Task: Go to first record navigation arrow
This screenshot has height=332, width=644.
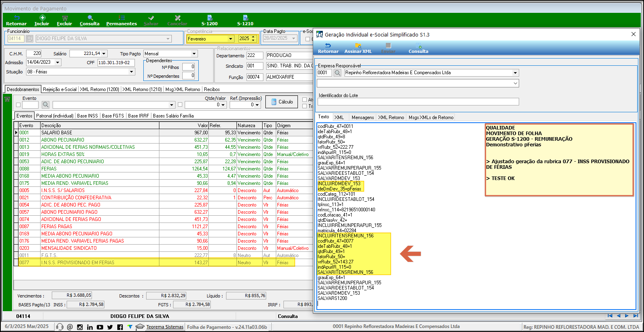Action: [610, 316]
